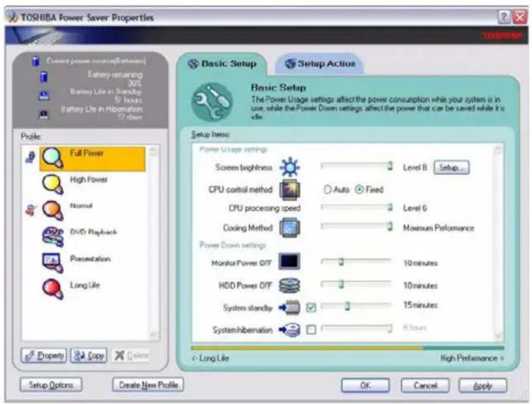532x404 pixels.
Task: Select the Normal profile icon
Action: click(53, 211)
